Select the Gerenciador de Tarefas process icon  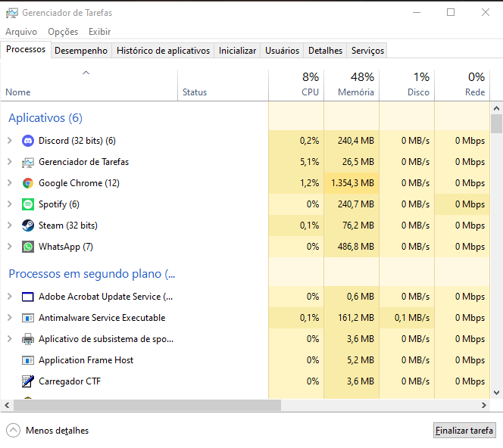point(28,162)
